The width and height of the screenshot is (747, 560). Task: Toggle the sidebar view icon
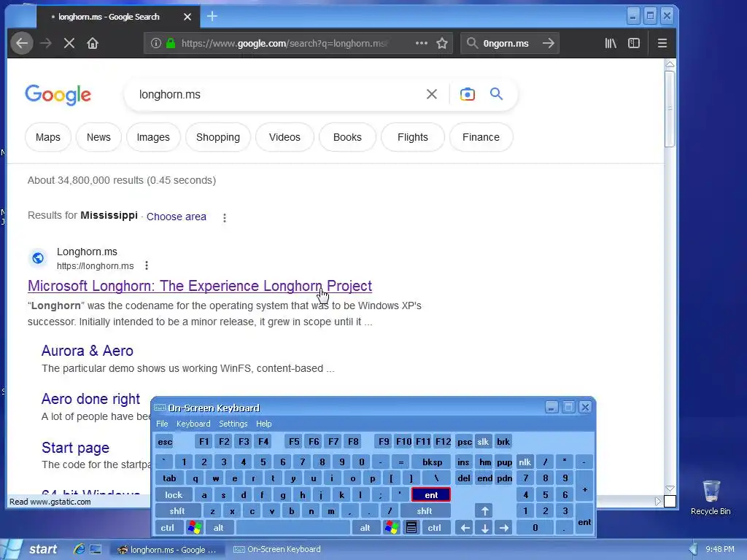point(634,43)
